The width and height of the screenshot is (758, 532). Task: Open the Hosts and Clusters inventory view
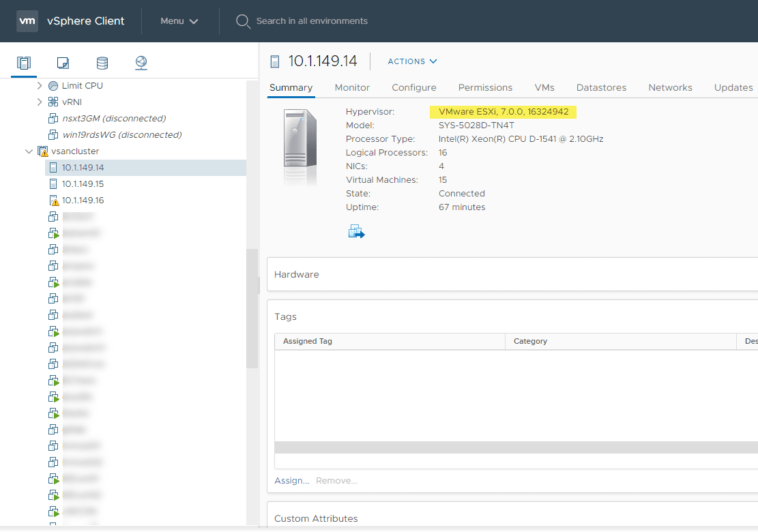click(x=24, y=62)
